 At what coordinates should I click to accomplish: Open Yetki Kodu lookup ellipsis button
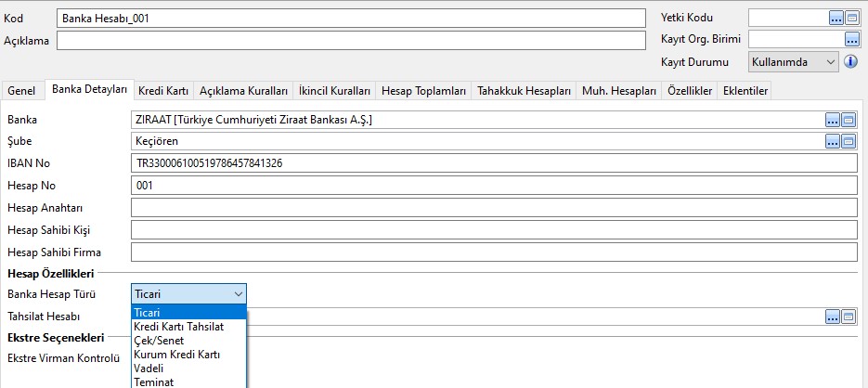tap(836, 19)
